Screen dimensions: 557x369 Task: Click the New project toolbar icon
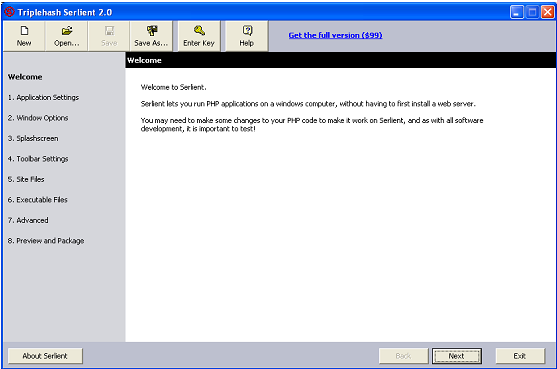pyautogui.click(x=24, y=31)
